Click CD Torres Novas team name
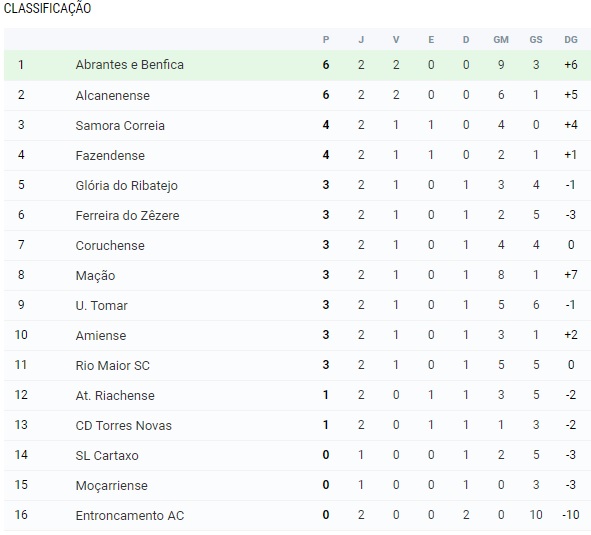Viewport: 591px width, 535px height. [x=123, y=426]
